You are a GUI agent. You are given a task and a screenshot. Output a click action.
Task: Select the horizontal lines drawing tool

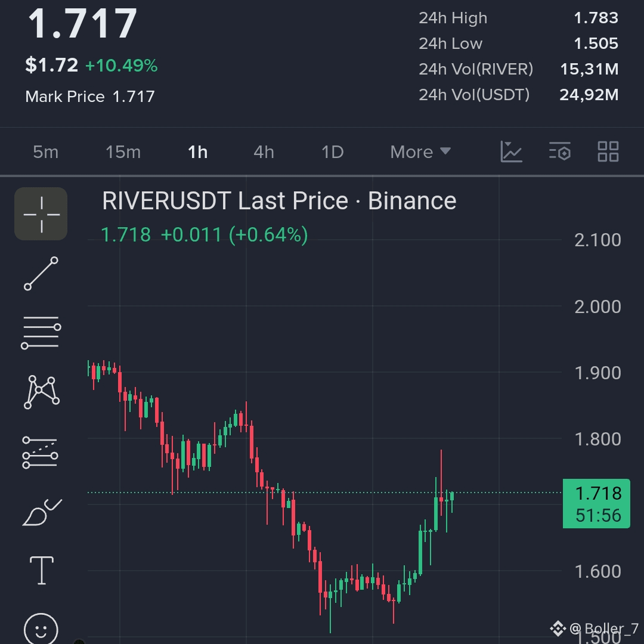[41, 333]
